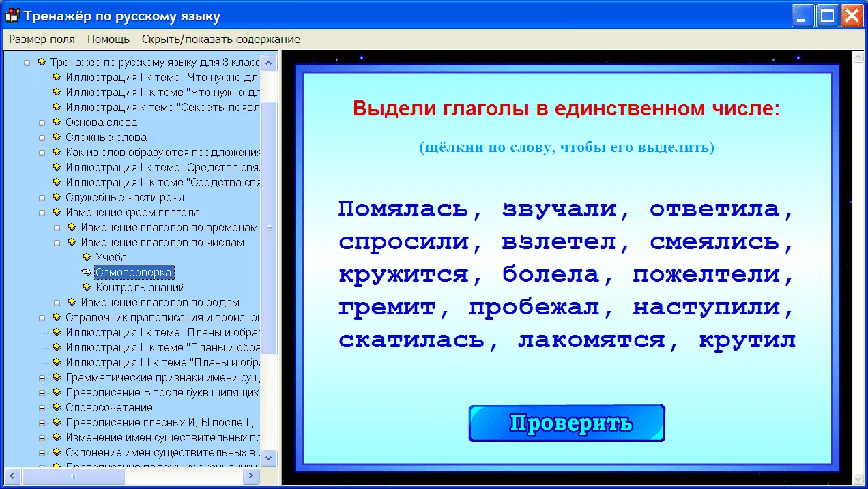
Task: Expand the Словосочетание node
Action: coord(42,407)
